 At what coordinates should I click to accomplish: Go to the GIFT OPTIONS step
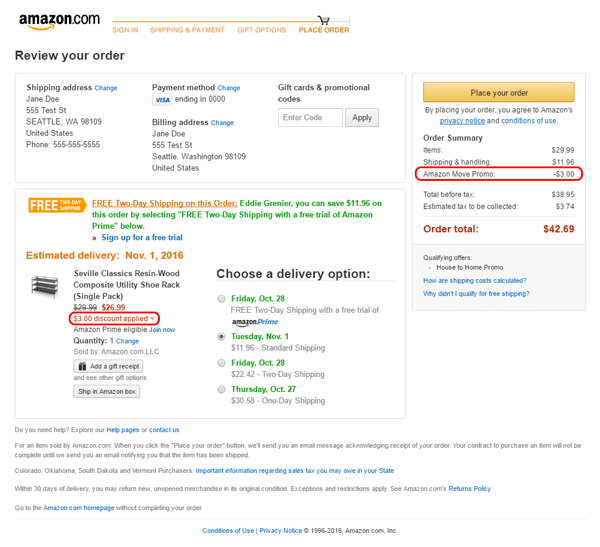(261, 30)
